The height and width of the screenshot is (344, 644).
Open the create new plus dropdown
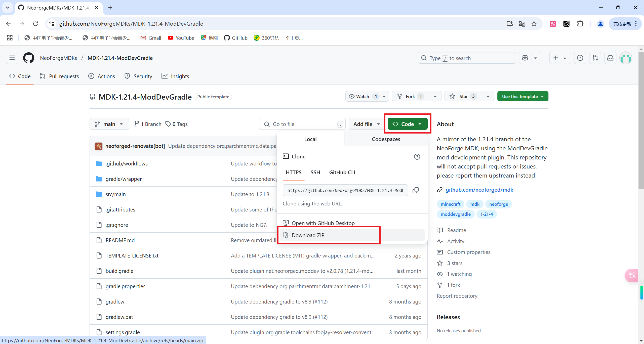click(x=560, y=58)
